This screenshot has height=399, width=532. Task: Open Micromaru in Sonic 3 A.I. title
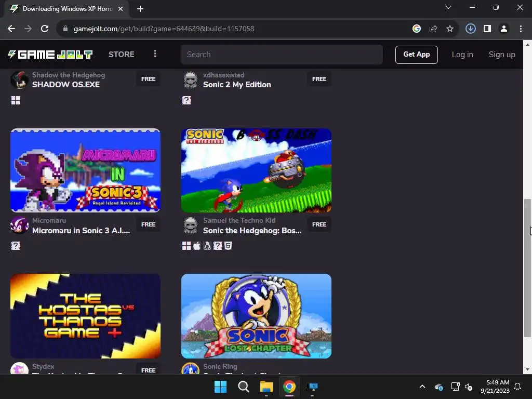click(x=81, y=230)
